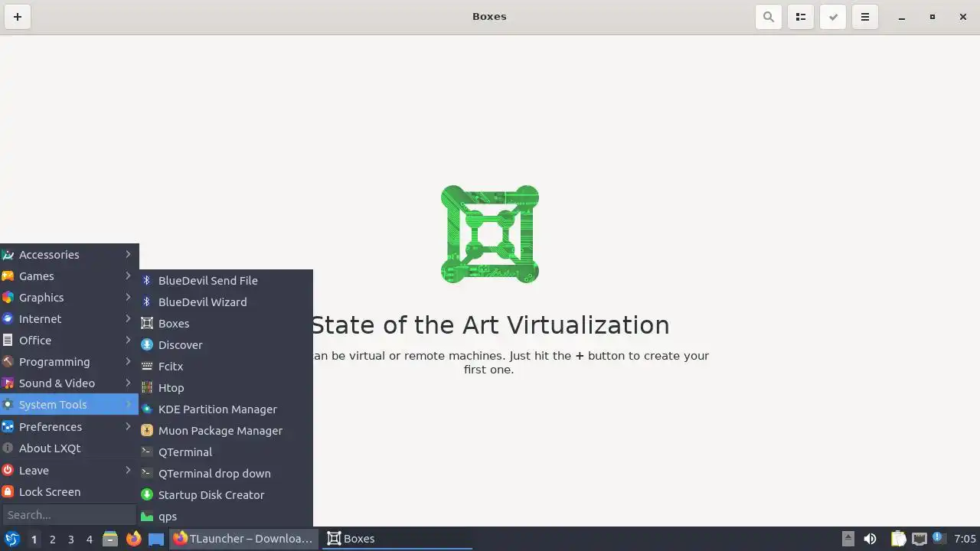Viewport: 980px width, 551px height.
Task: Open the Graphics category
Action: [69, 298]
